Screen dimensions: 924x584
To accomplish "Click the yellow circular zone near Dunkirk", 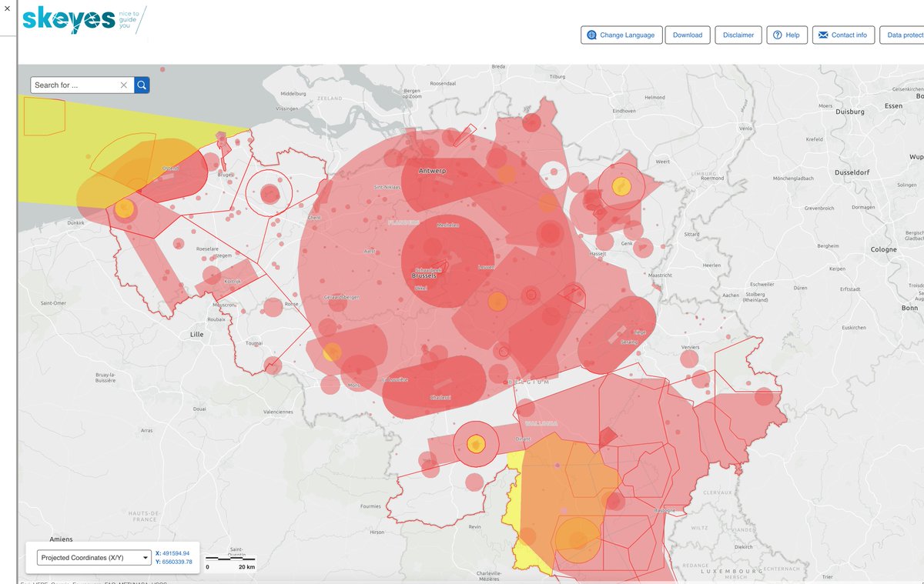I will (123, 209).
